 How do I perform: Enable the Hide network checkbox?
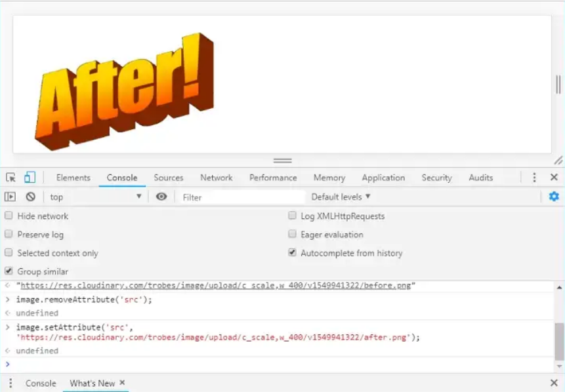pos(9,216)
